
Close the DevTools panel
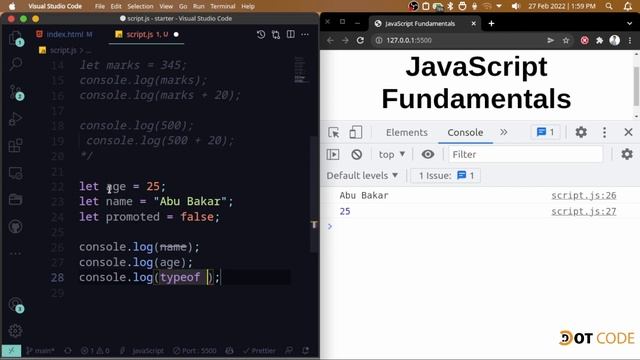(x=628, y=132)
